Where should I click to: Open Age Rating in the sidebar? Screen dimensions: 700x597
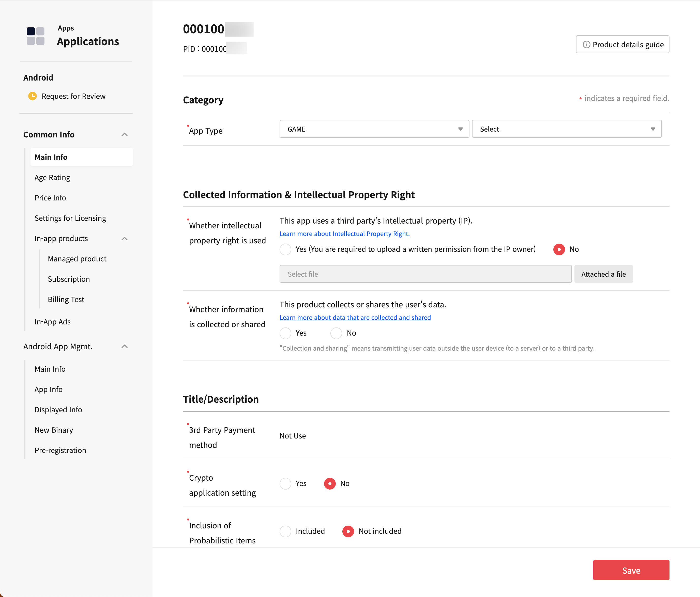click(52, 178)
